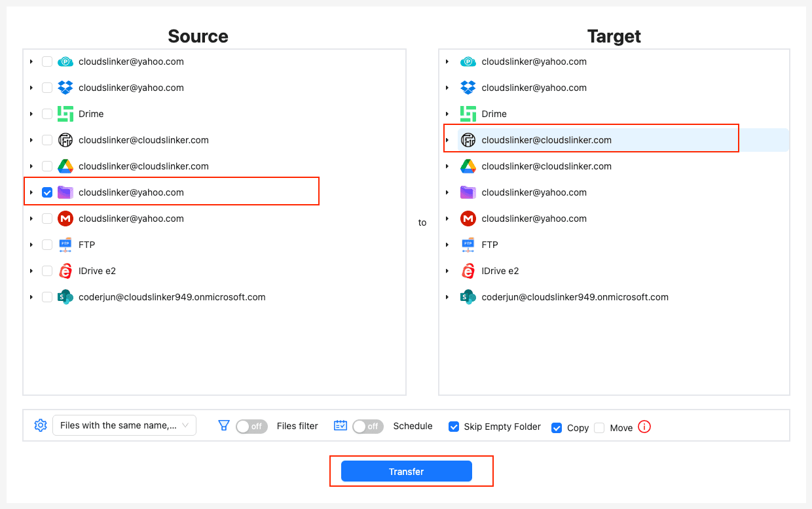Enable the Move checkbox
The height and width of the screenshot is (509, 812).
(x=599, y=428)
